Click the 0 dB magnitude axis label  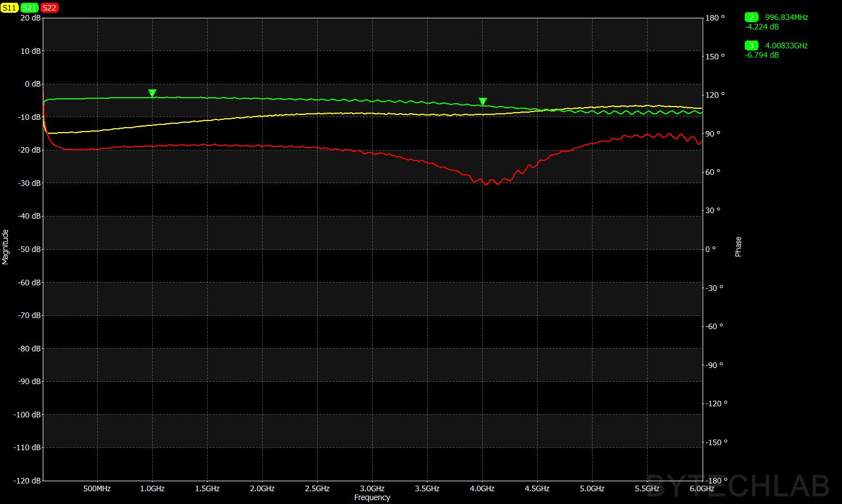[x=33, y=84]
